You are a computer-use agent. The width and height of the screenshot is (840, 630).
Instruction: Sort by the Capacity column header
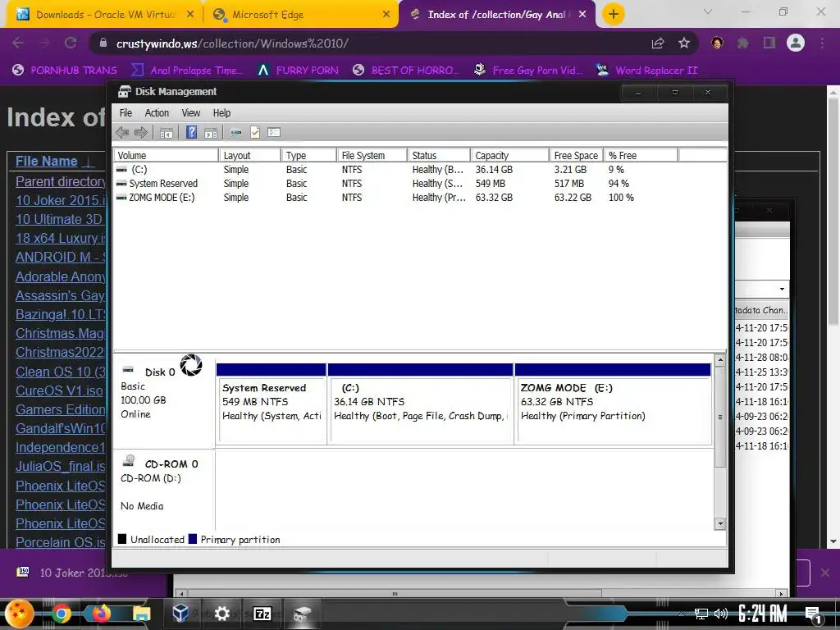click(x=510, y=155)
